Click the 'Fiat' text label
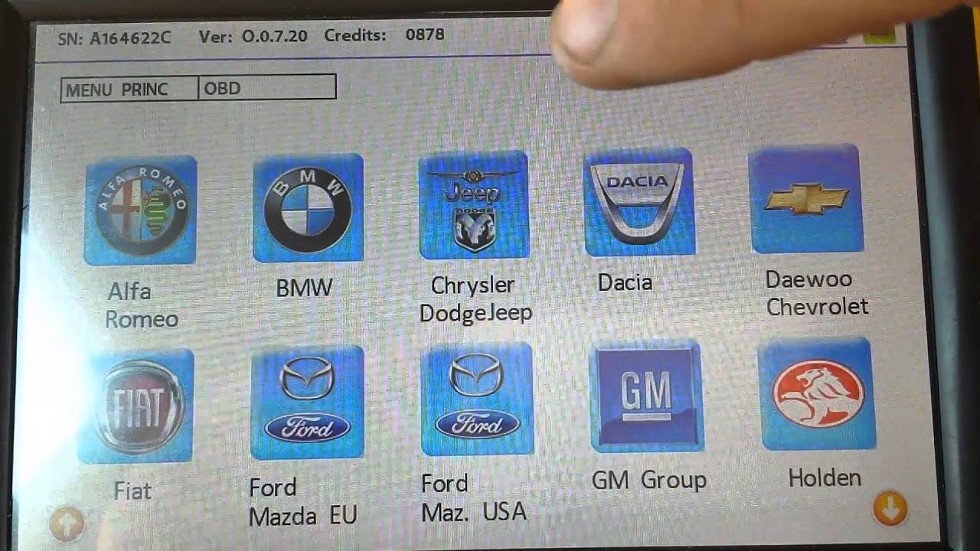This screenshot has width=980, height=551. pos(132,491)
